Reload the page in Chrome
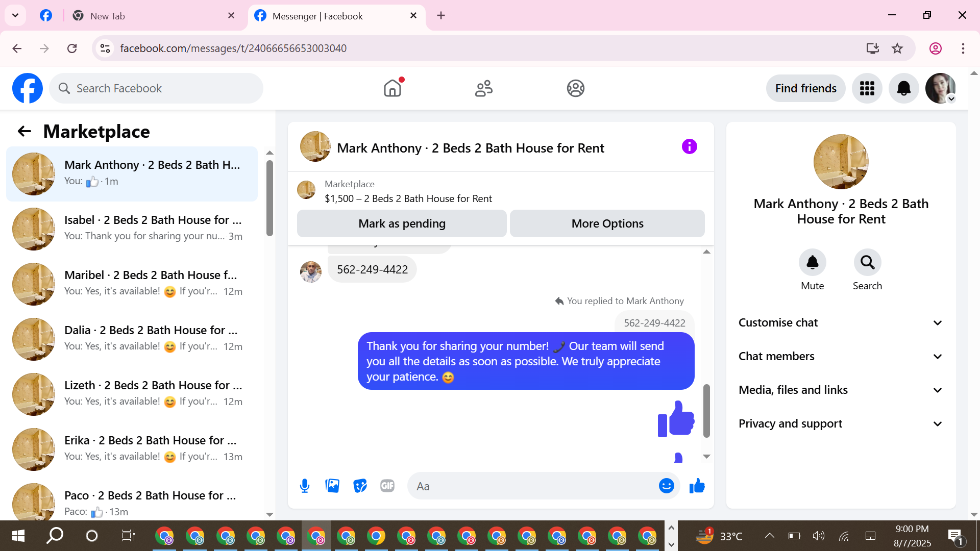The height and width of the screenshot is (551, 980). point(72,48)
